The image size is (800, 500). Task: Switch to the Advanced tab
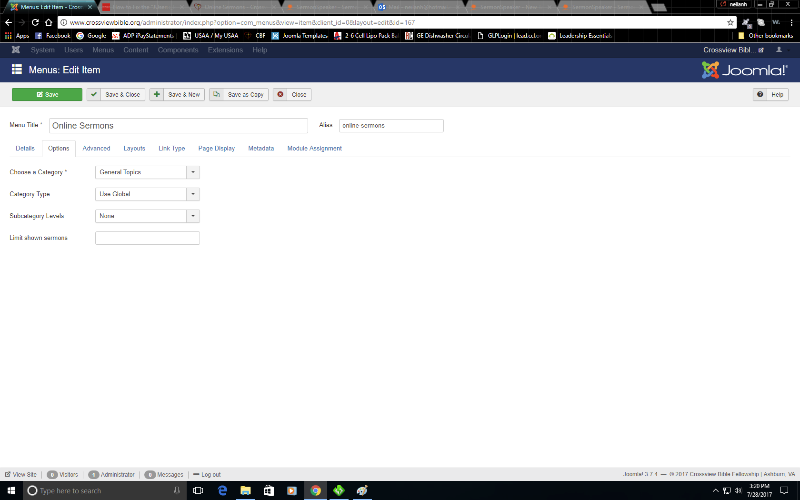[96, 148]
